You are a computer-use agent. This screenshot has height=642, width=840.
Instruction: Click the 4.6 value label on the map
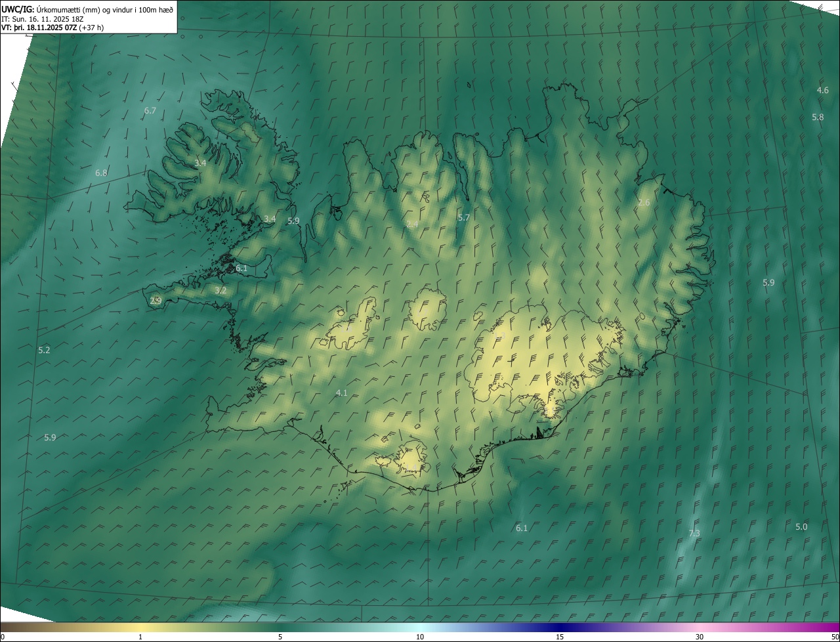click(823, 90)
